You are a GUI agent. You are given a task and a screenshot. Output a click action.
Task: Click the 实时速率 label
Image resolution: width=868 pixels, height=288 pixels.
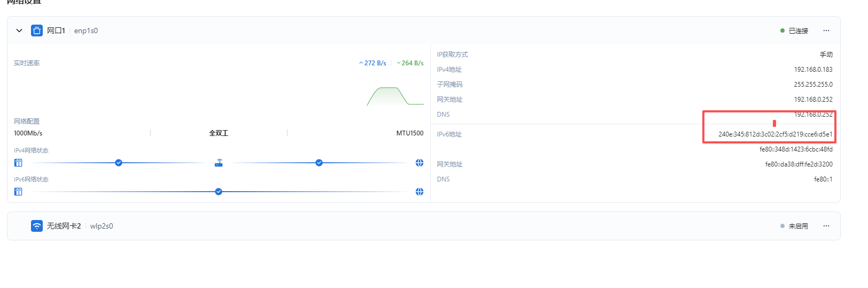coord(27,63)
